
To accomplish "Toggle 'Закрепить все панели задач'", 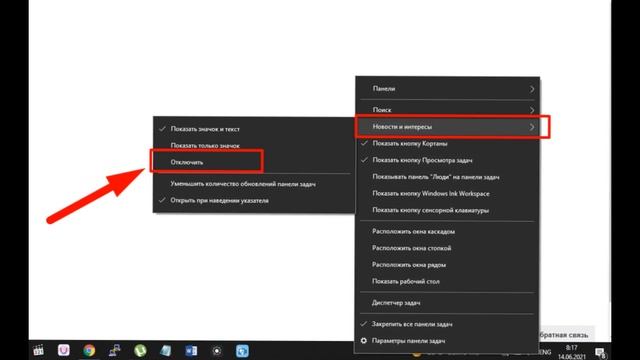I will (448, 324).
